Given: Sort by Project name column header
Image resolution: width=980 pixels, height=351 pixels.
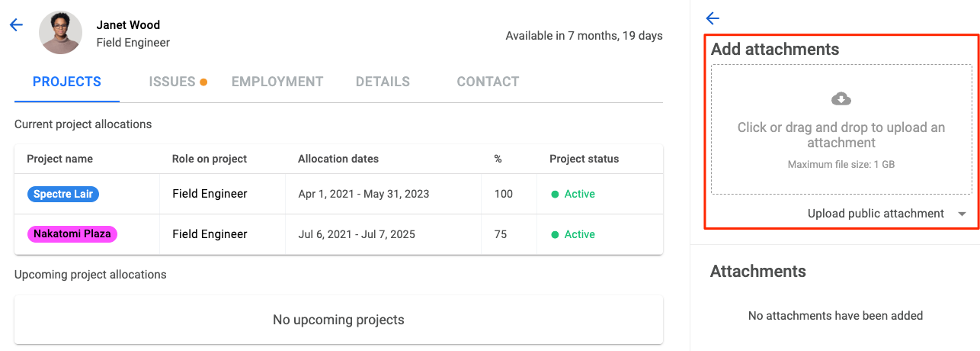Looking at the screenshot, I should (59, 159).
